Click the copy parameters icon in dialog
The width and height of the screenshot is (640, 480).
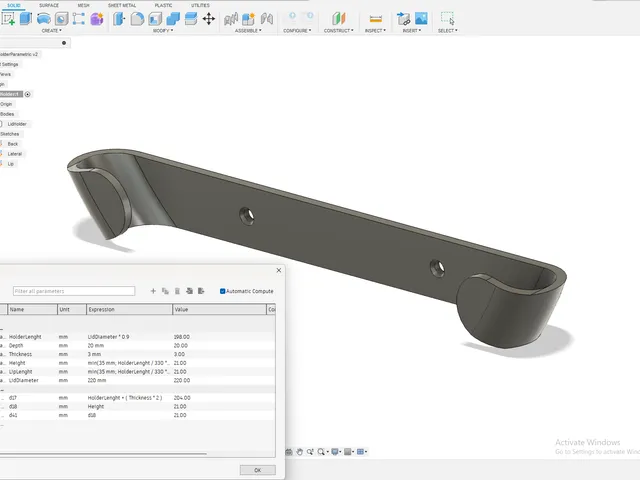(x=165, y=291)
